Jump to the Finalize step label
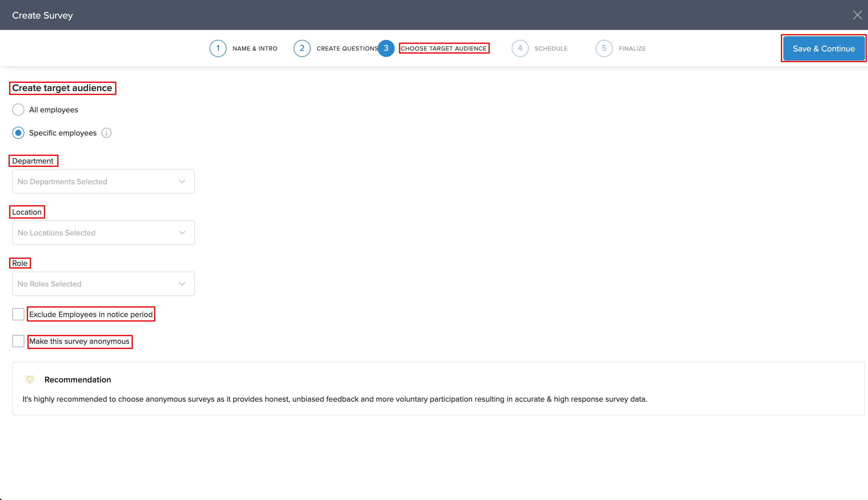The image size is (868, 500). pyautogui.click(x=632, y=48)
